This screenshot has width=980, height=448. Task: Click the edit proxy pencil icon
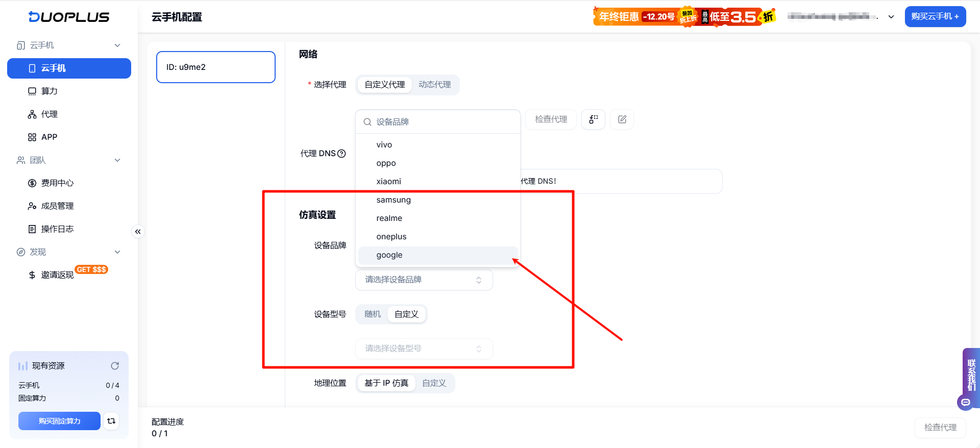[x=622, y=119]
